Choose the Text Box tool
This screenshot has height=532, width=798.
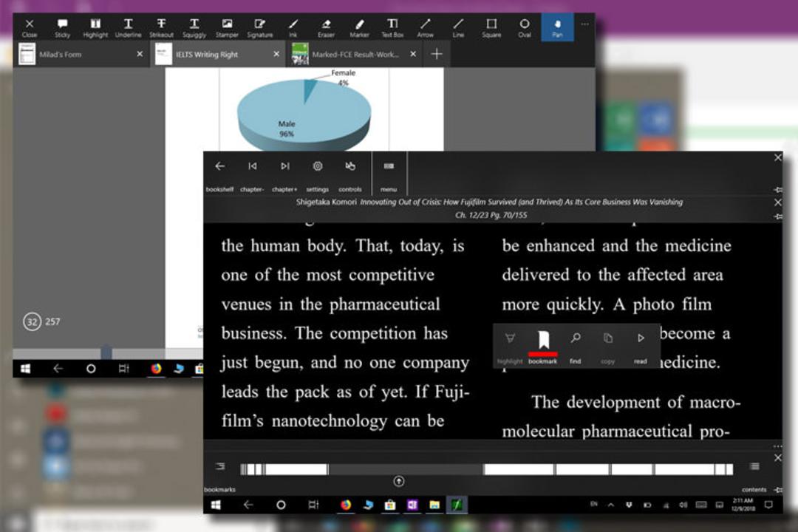click(x=392, y=28)
